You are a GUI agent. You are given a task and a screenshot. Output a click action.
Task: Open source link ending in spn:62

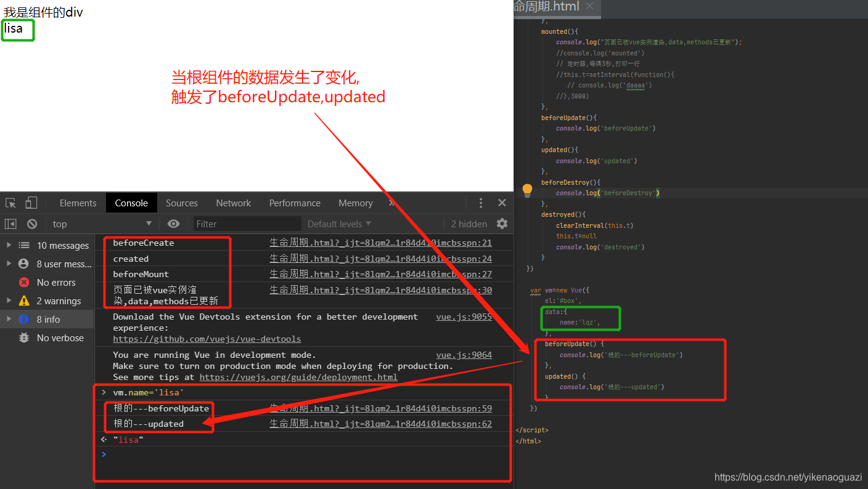click(380, 424)
